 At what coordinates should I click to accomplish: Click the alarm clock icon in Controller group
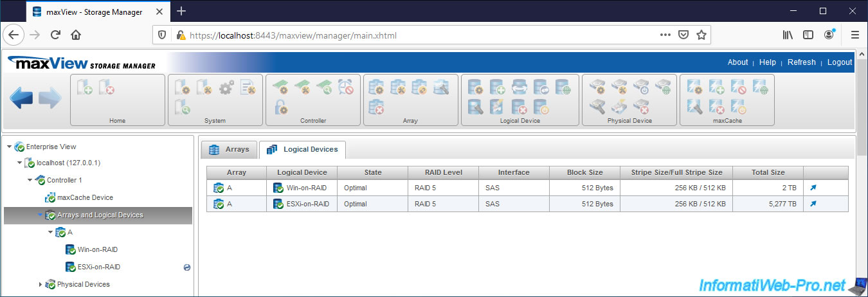pyautogui.click(x=345, y=87)
